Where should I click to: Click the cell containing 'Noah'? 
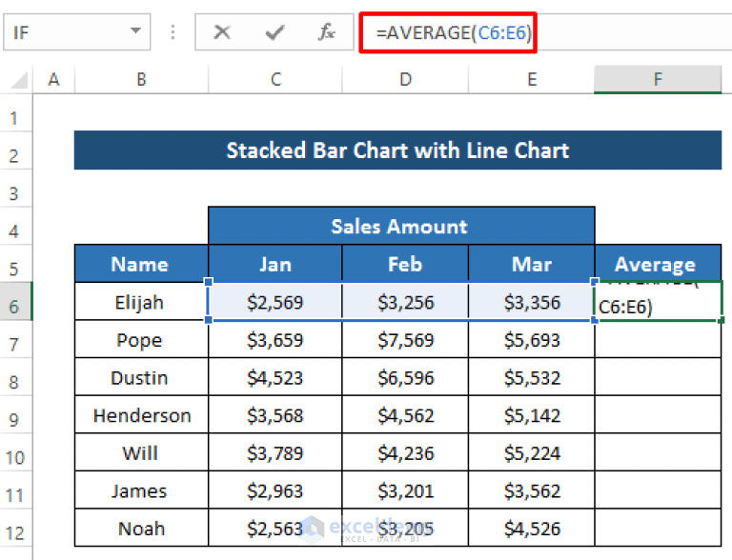pos(141,529)
